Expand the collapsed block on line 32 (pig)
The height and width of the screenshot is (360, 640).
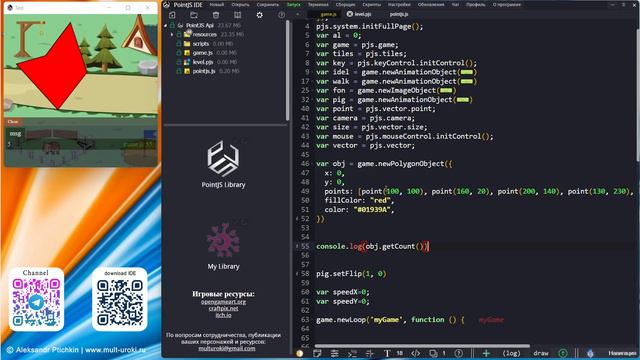(462, 100)
